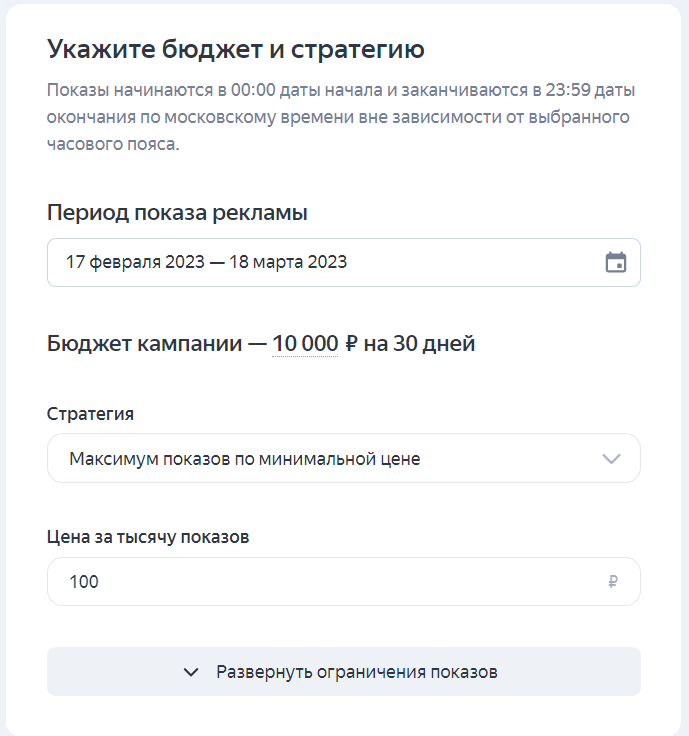
Task: Click the ruble sign beside campaign budget
Action: (x=351, y=344)
